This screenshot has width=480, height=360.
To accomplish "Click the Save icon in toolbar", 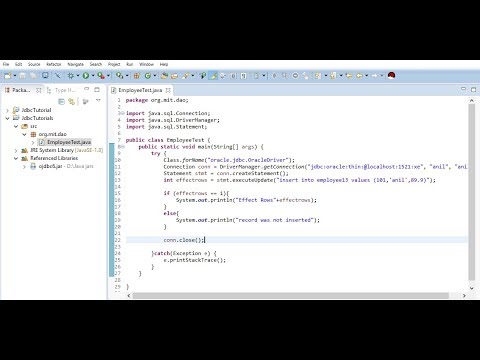I will (22, 76).
